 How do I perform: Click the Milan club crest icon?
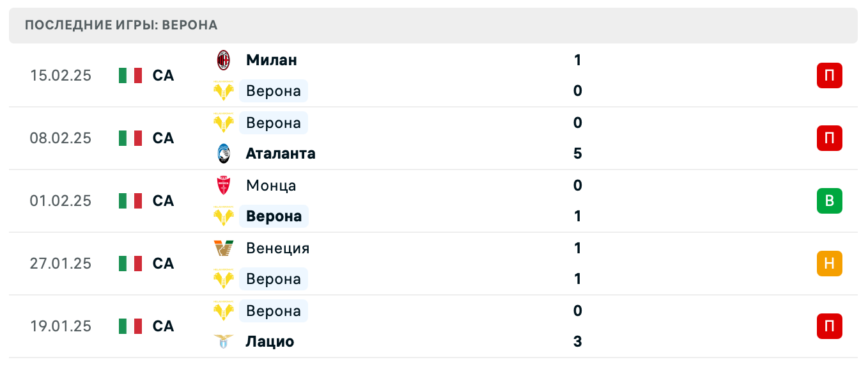point(225,60)
